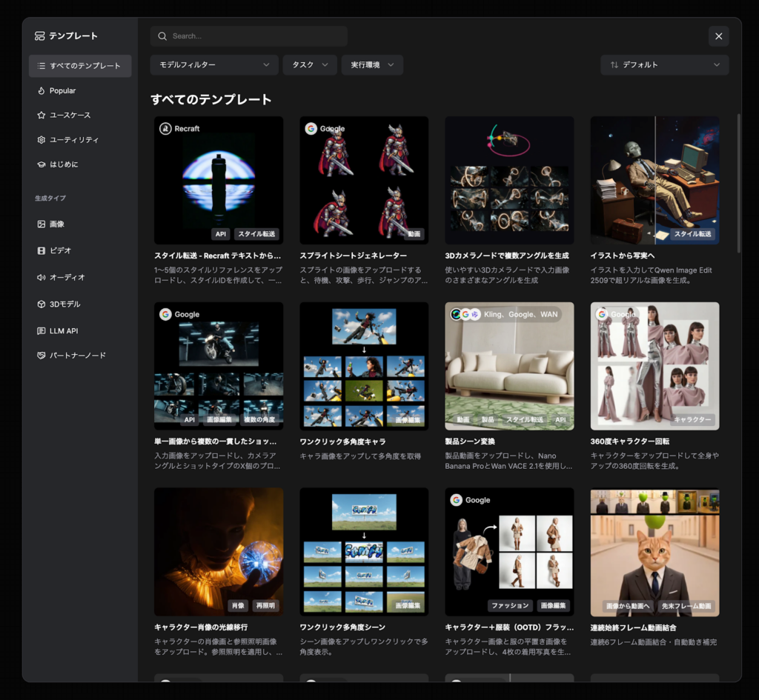Click the graduation cap icon for はじめに
This screenshot has width=759, height=700.
click(42, 164)
